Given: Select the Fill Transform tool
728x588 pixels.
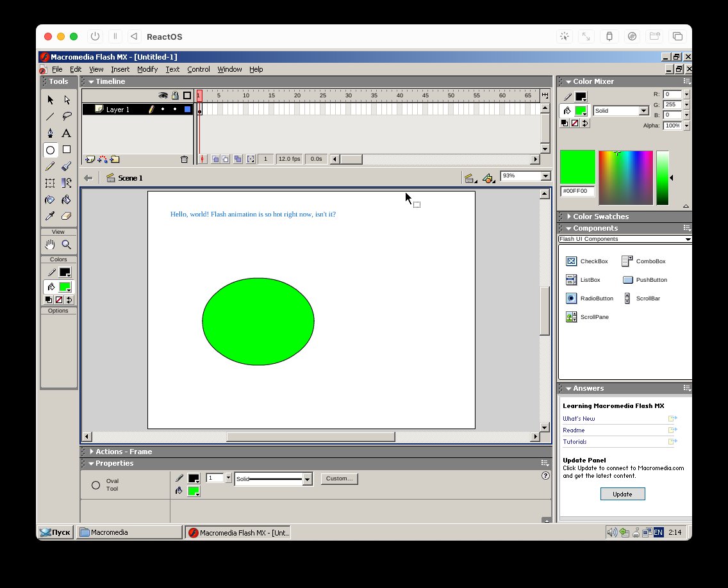Looking at the screenshot, I should [x=67, y=183].
